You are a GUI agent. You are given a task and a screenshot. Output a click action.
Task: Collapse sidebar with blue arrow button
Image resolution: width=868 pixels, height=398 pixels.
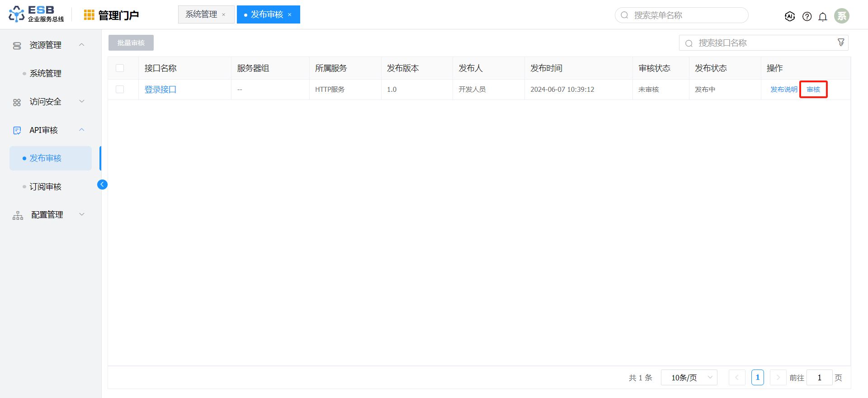(x=102, y=185)
